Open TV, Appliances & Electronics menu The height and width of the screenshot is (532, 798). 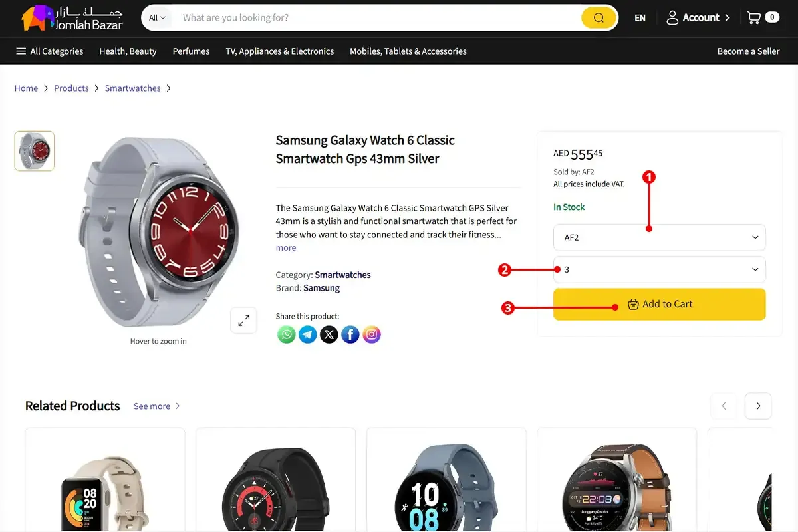279,51
